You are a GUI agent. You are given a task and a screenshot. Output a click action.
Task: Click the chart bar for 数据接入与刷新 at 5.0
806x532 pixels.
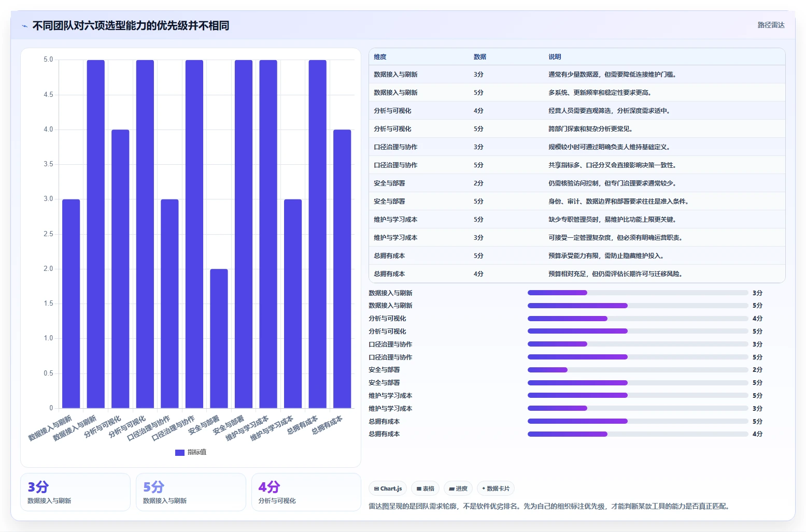pyautogui.click(x=96, y=234)
